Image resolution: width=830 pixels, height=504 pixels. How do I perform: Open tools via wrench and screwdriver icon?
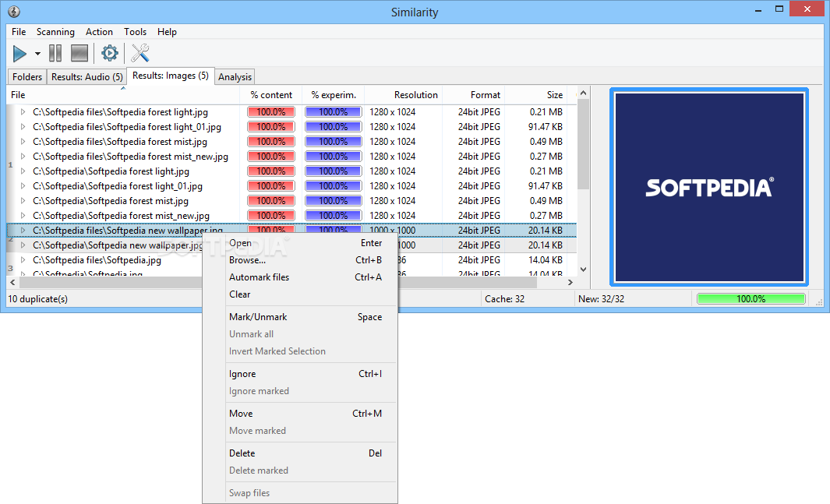(x=140, y=54)
